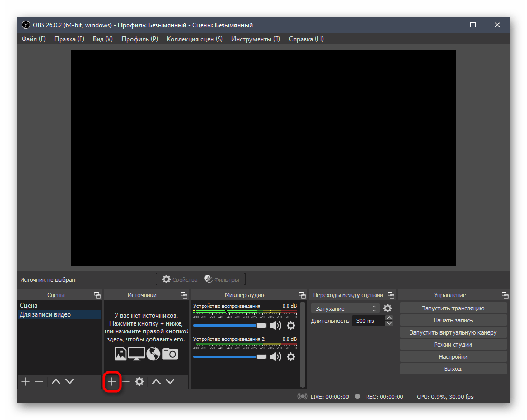Image resolution: width=527 pixels, height=420 pixels.
Task: Click the Источник не выбран label
Action: [x=48, y=280]
